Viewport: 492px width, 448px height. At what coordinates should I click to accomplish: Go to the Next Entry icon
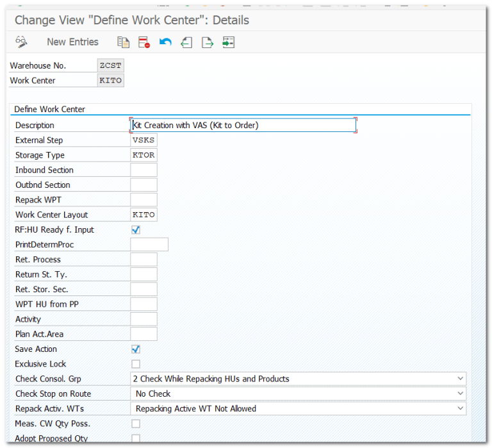[208, 42]
